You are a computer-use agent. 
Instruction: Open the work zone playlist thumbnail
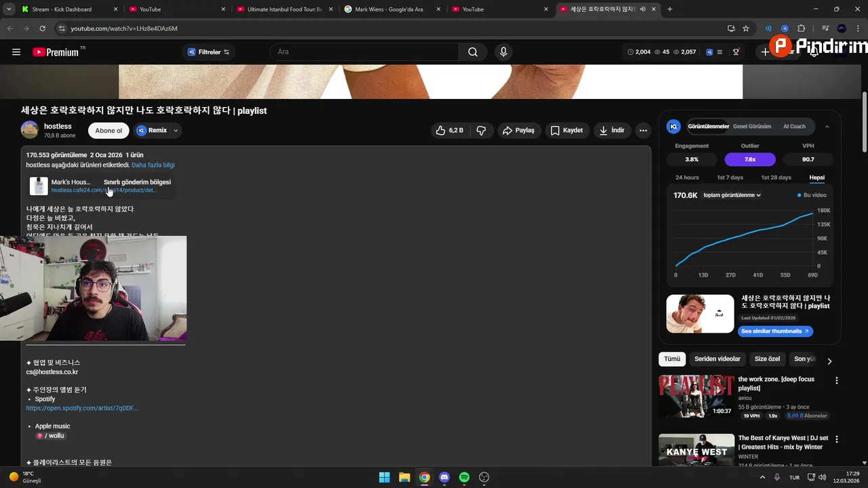696,396
